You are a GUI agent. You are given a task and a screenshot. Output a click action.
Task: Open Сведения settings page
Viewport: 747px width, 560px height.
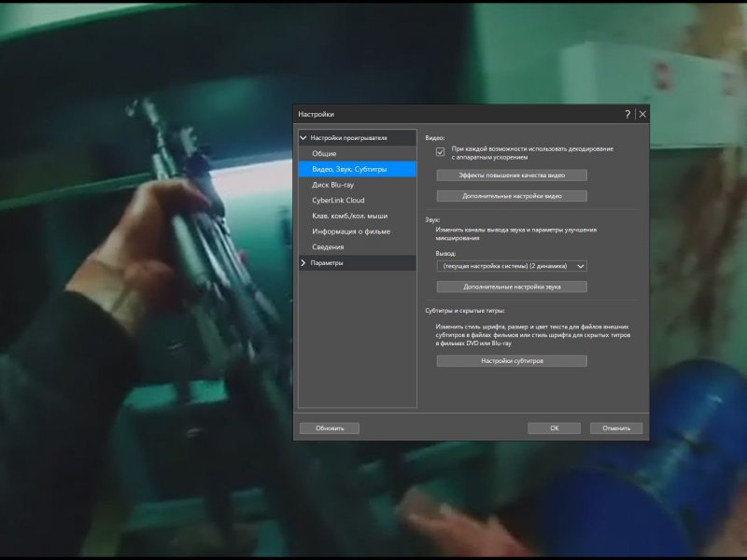coord(358,246)
